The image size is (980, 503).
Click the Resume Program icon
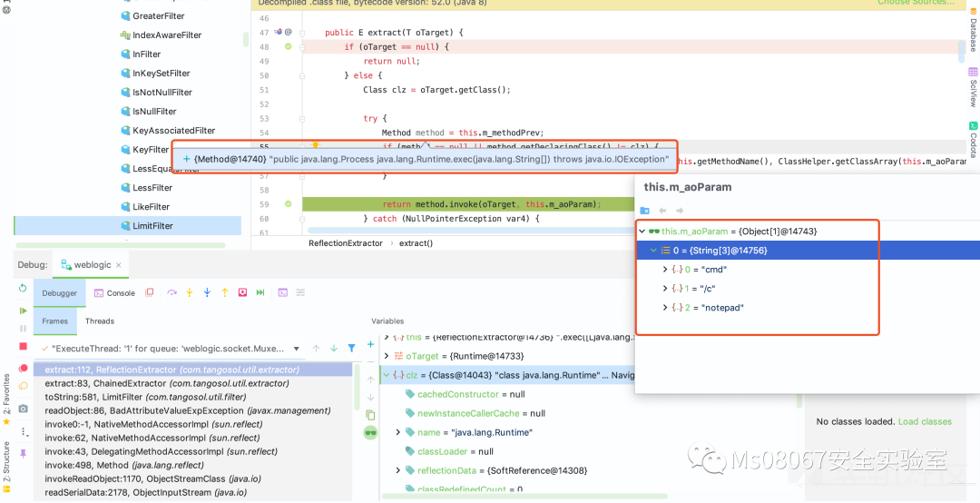pos(23,311)
